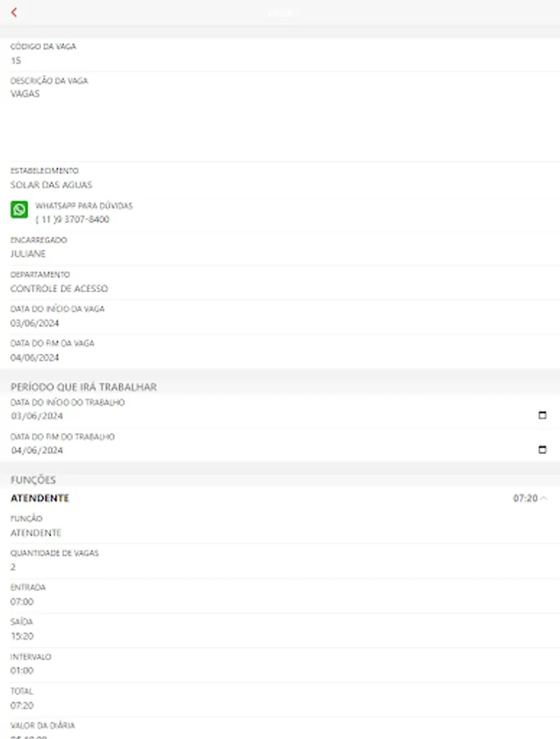Open the calendar icon for work start date
Image resolution: width=560 pixels, height=739 pixels.
pyautogui.click(x=543, y=416)
